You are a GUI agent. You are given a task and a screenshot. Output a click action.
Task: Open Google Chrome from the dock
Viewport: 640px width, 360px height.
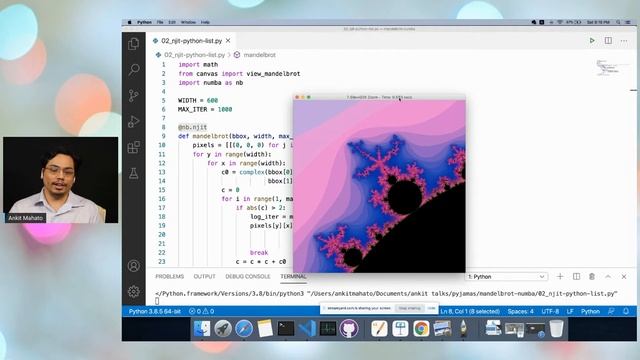pos(421,328)
